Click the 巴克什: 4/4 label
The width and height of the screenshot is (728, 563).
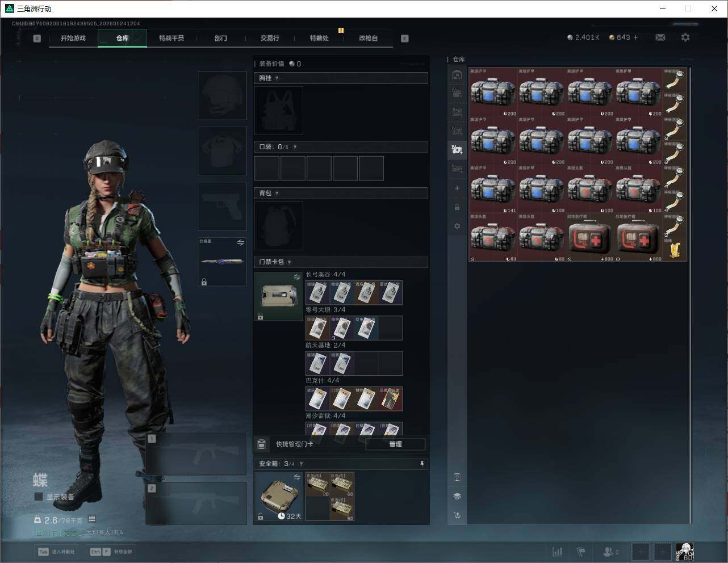click(x=323, y=380)
